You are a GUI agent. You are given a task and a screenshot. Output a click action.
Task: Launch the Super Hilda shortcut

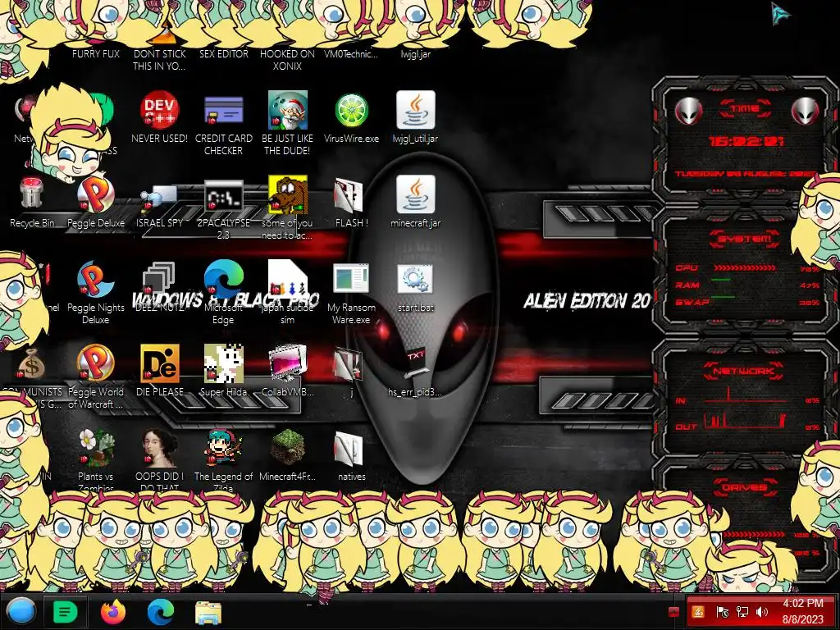[x=223, y=364]
